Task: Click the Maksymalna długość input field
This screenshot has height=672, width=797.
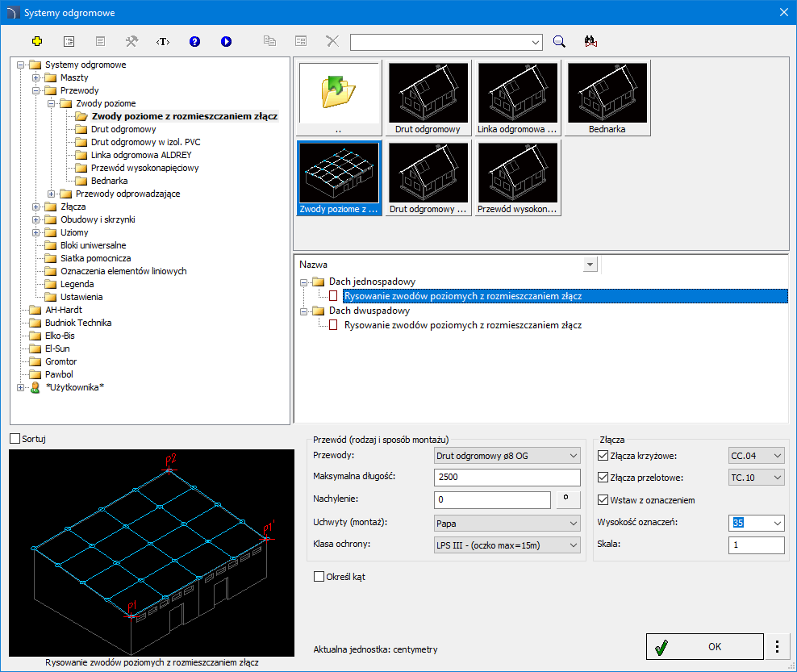Action: (x=507, y=478)
